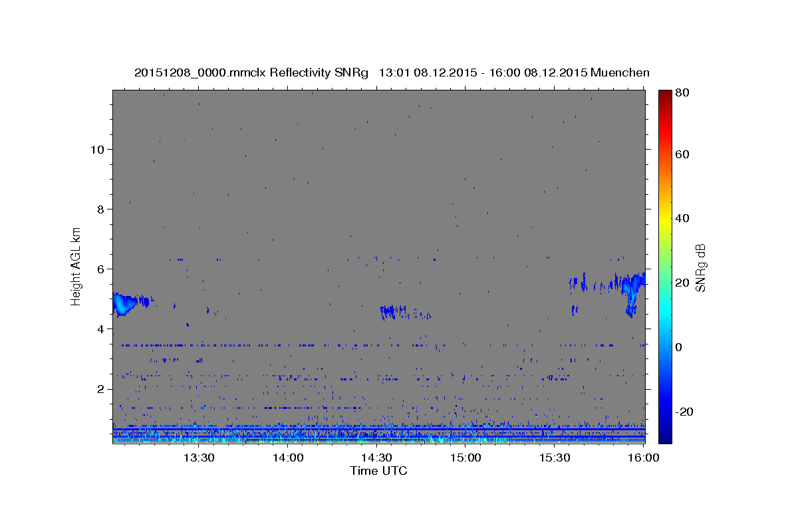Click the cloud echo near 14:35 at 4.6 km
798x532 pixels.
[394, 311]
